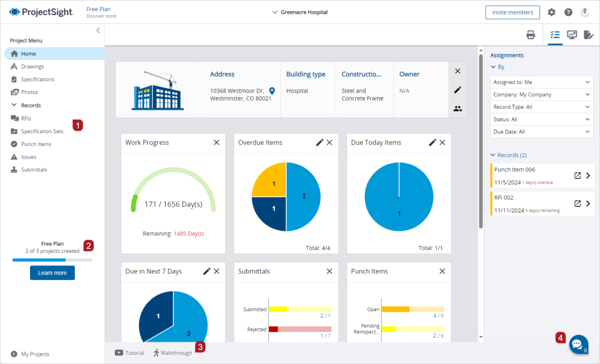This screenshot has height=364, width=600.
Task: Click the ProjectSight logo
Action: point(41,12)
